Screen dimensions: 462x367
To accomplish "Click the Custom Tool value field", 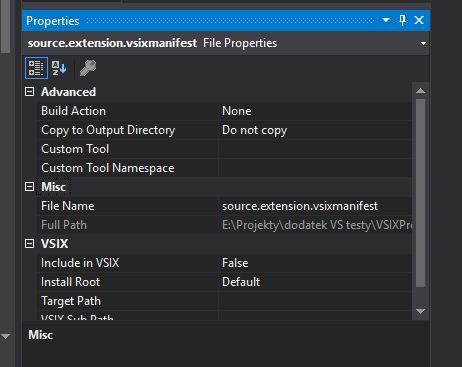I will coord(315,149).
